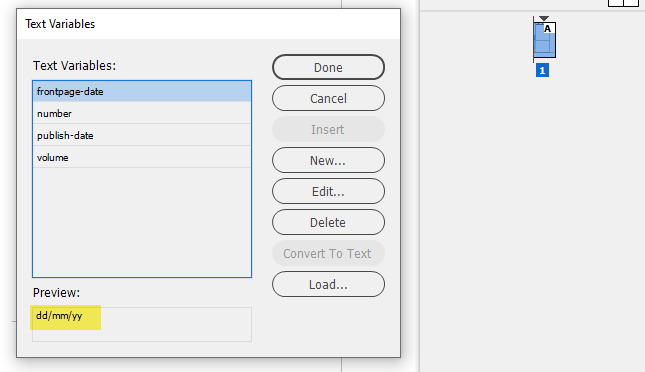Click Load… to import variables
This screenshot has height=372, width=645.
328,284
